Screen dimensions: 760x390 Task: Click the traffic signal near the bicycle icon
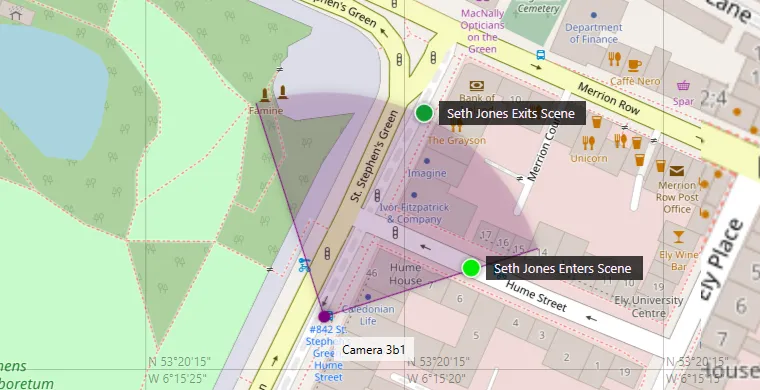pyautogui.click(x=328, y=253)
